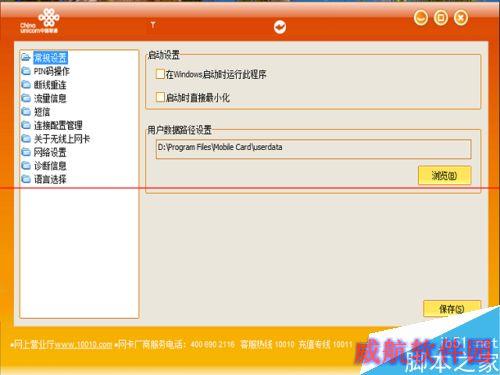The height and width of the screenshot is (375, 500).
Task: Open 网络设置 settings
Action: tap(50, 152)
